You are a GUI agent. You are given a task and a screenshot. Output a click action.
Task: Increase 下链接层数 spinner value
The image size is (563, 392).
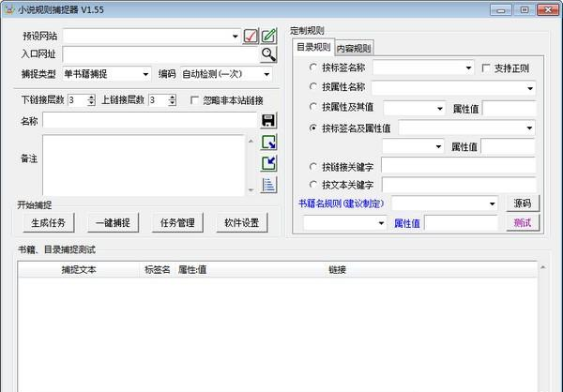click(x=91, y=97)
